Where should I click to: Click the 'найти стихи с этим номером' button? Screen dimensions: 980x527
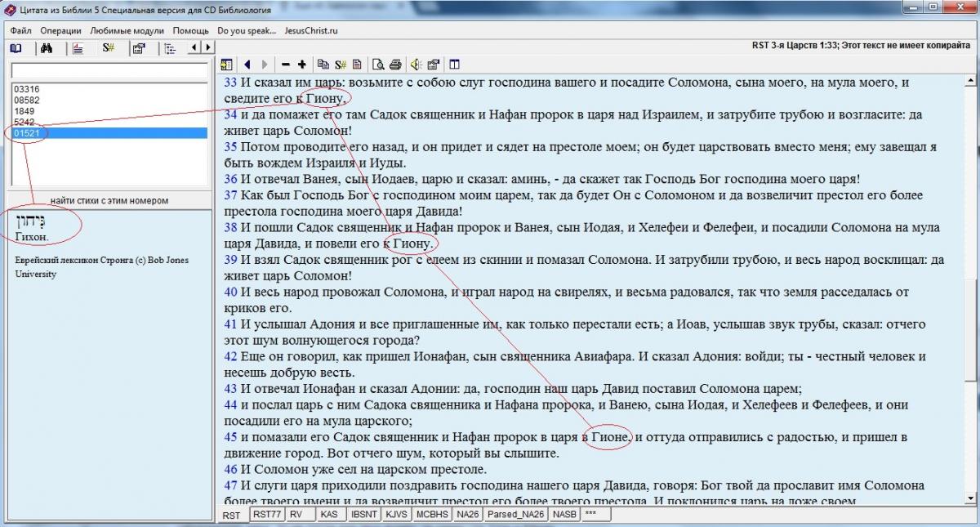click(109, 200)
